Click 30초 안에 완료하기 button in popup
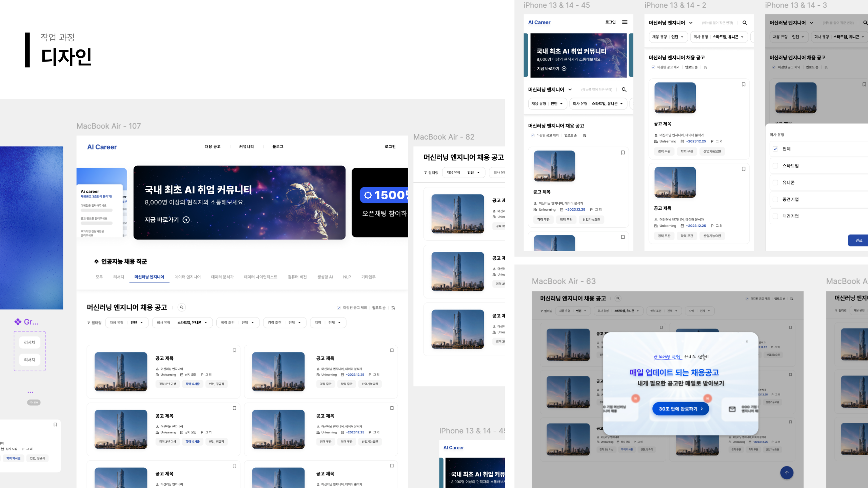The width and height of the screenshot is (868, 488). [680, 409]
